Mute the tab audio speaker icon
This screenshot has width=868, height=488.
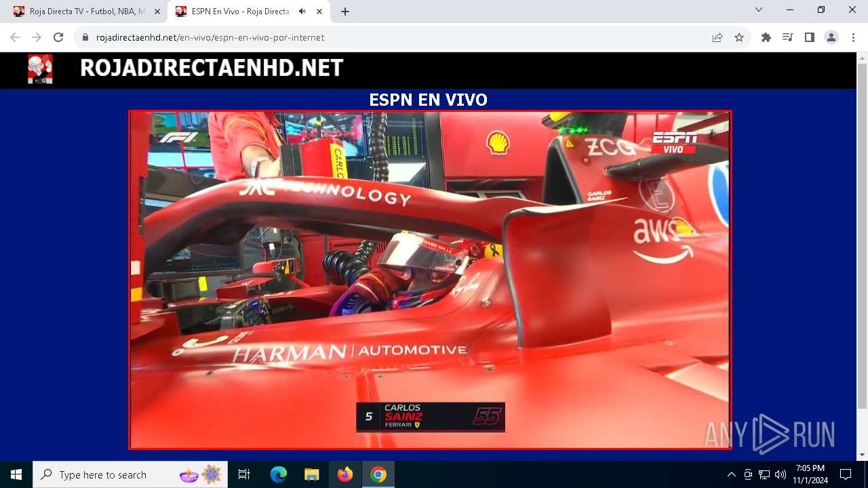point(302,12)
